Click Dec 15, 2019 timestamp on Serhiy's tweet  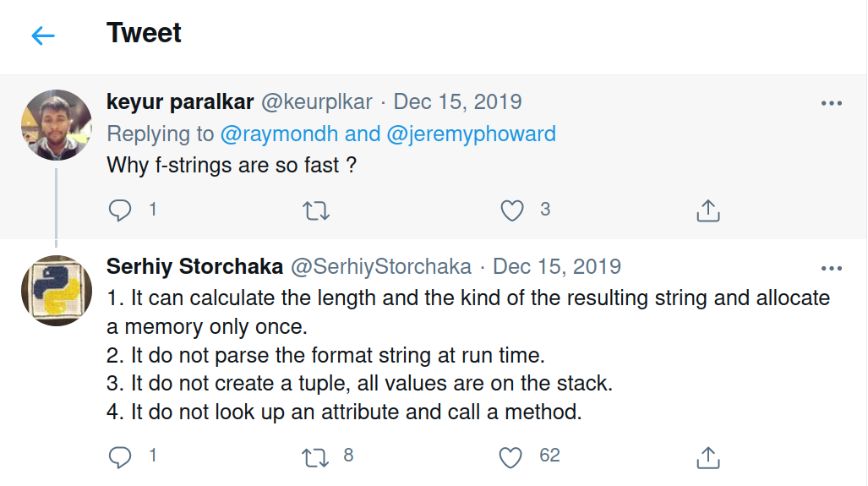(x=556, y=267)
